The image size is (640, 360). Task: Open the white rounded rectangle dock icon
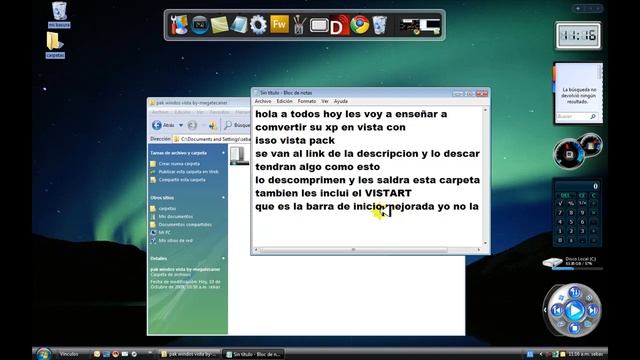click(x=319, y=26)
